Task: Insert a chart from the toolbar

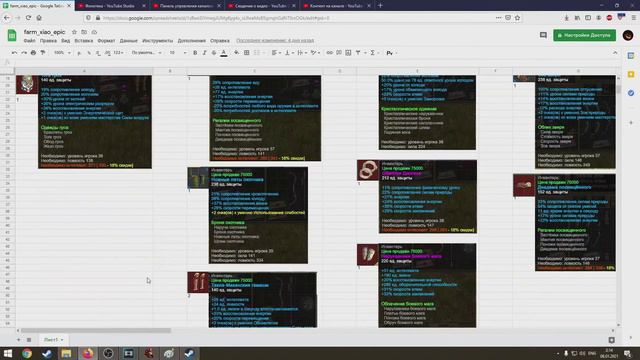Action: click(348, 53)
